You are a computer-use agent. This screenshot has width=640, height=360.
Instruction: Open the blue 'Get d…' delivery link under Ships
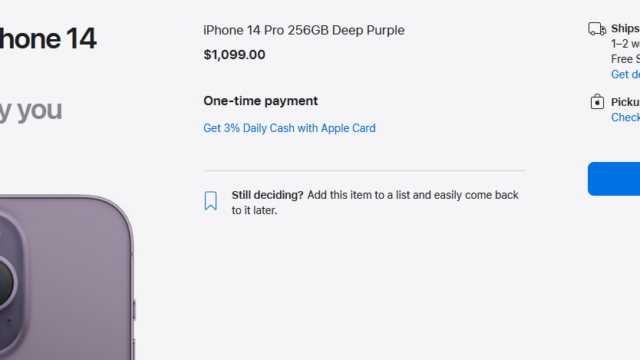tap(625, 74)
